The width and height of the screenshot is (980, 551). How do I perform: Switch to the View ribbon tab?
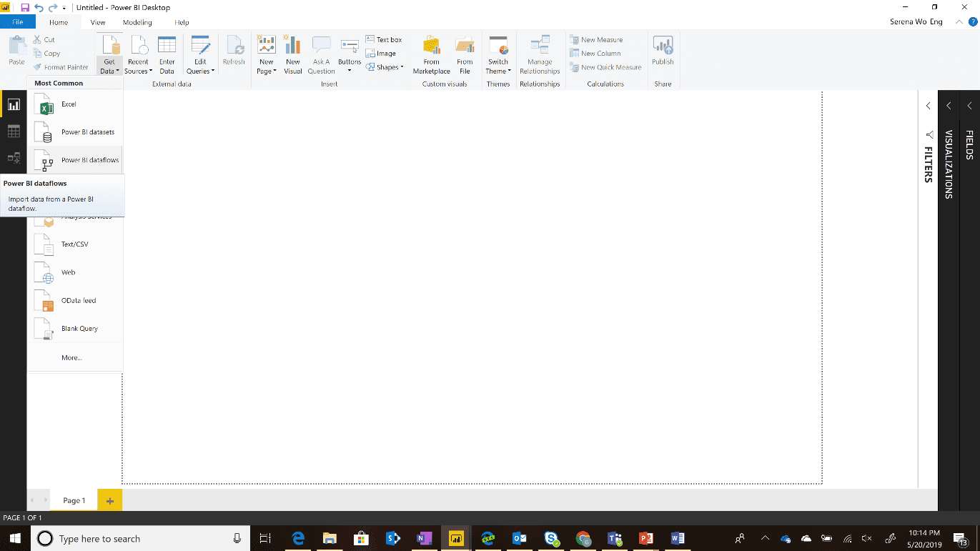coord(98,22)
